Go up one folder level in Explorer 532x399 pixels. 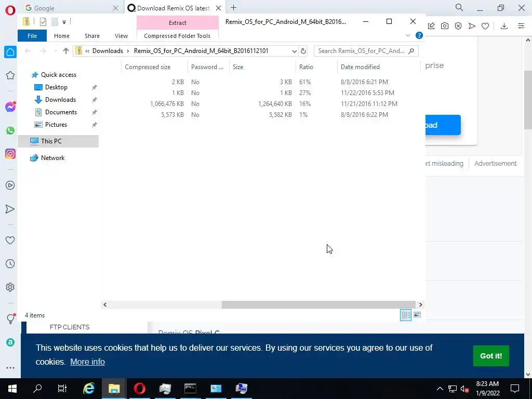click(x=66, y=51)
